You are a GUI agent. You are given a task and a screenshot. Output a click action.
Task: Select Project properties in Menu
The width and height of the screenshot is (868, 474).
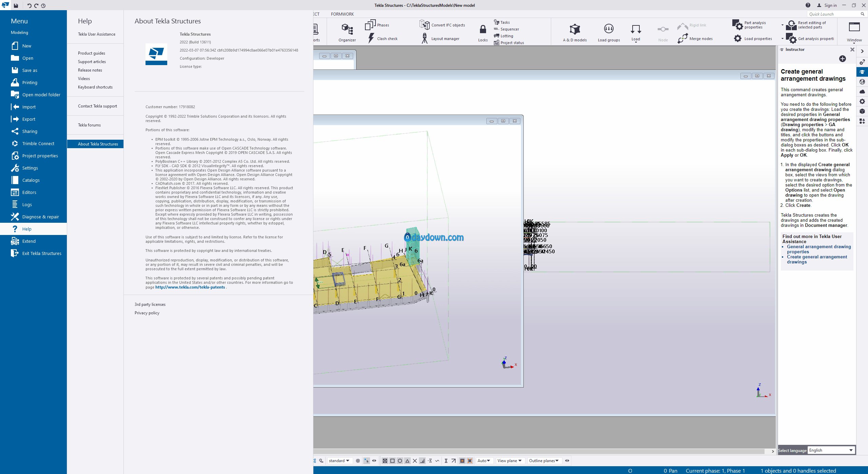(40, 156)
